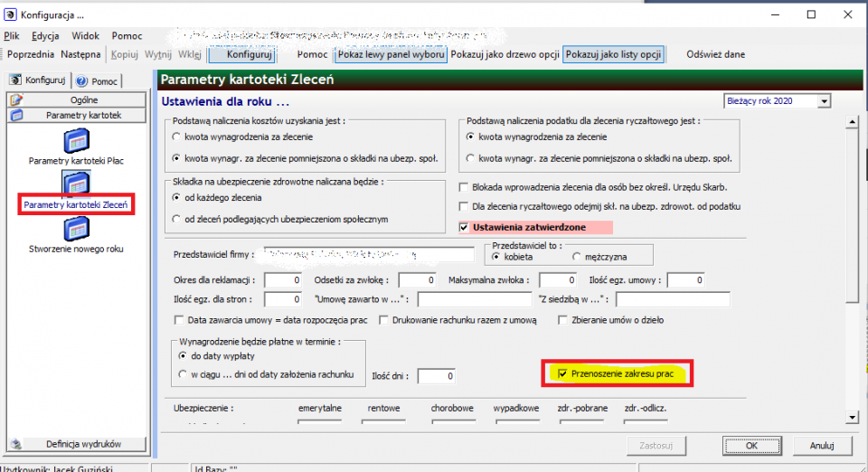Click the Parametry kartotek section icon
868x472 pixels.
16,115
